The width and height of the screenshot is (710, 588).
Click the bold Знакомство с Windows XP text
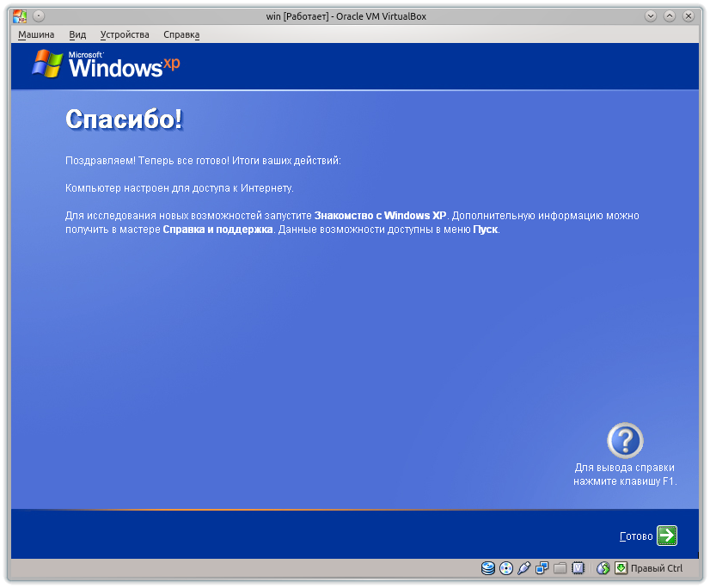375,216
